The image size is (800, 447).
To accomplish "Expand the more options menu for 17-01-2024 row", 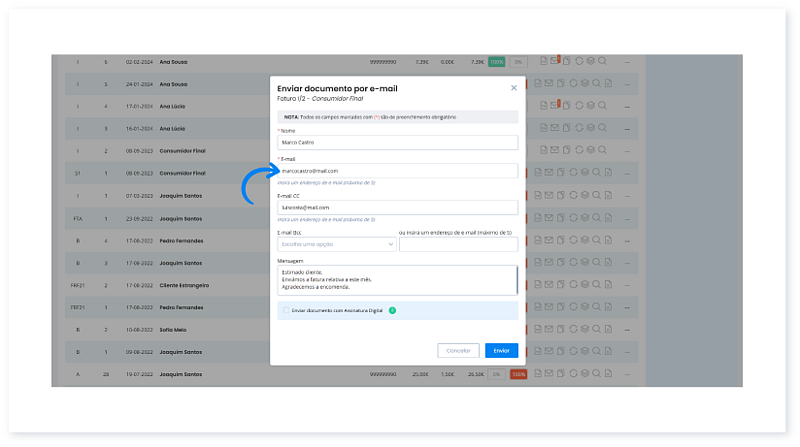I will coord(627,106).
